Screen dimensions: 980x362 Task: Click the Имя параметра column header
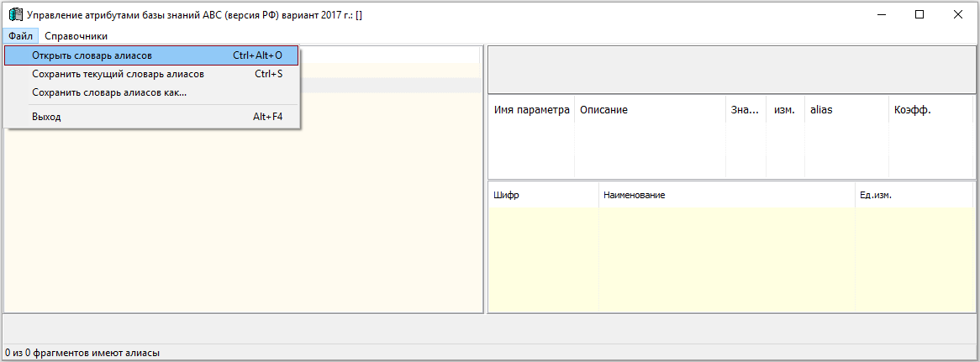coord(531,110)
